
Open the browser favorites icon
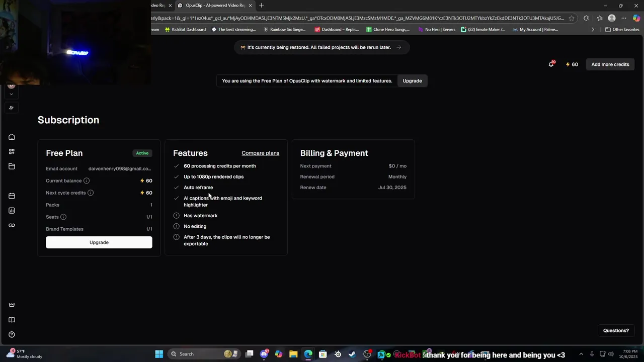599,18
